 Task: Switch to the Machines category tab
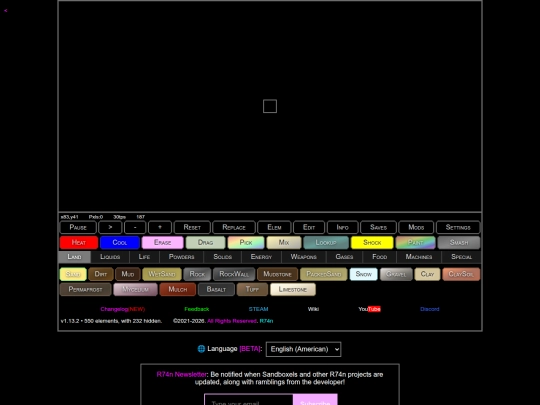419,257
